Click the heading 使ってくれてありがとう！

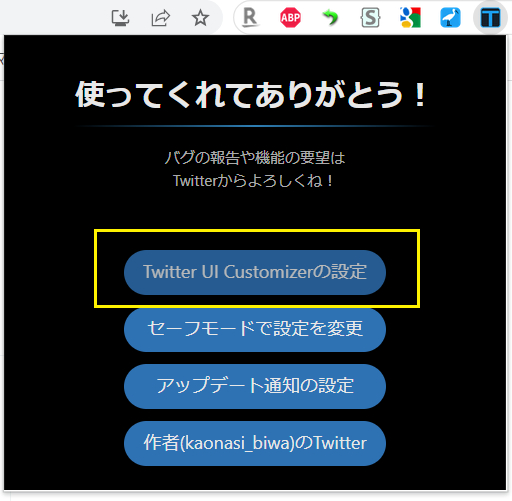click(251, 95)
